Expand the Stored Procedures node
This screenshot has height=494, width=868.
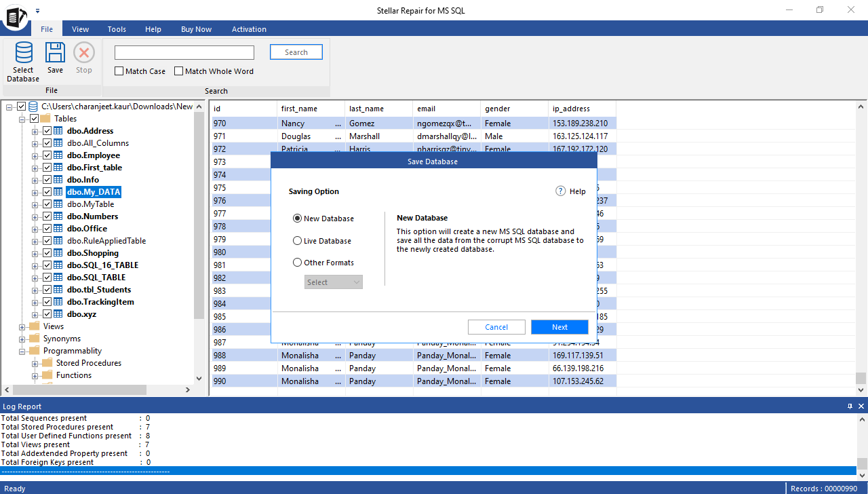(34, 362)
